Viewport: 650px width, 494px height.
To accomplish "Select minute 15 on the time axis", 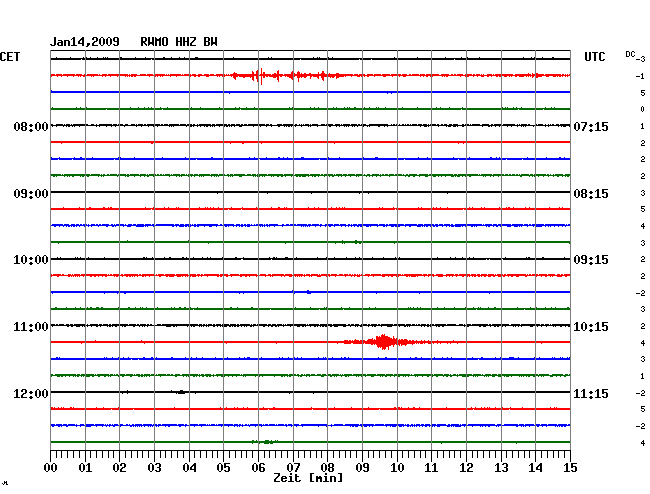I will 570,468.
